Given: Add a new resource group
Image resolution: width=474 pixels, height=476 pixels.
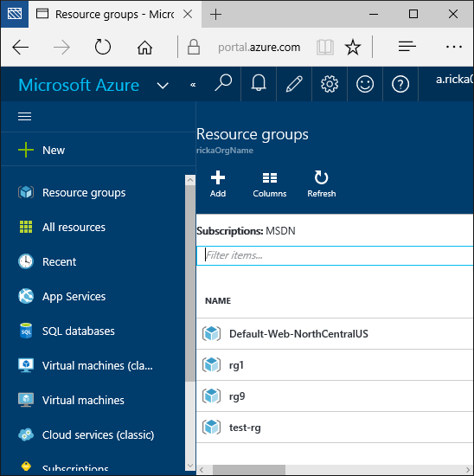Looking at the screenshot, I should pos(218,184).
